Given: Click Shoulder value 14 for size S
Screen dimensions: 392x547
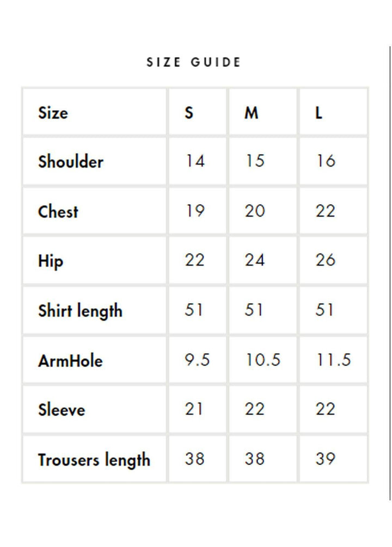Looking at the screenshot, I should pos(194,162).
